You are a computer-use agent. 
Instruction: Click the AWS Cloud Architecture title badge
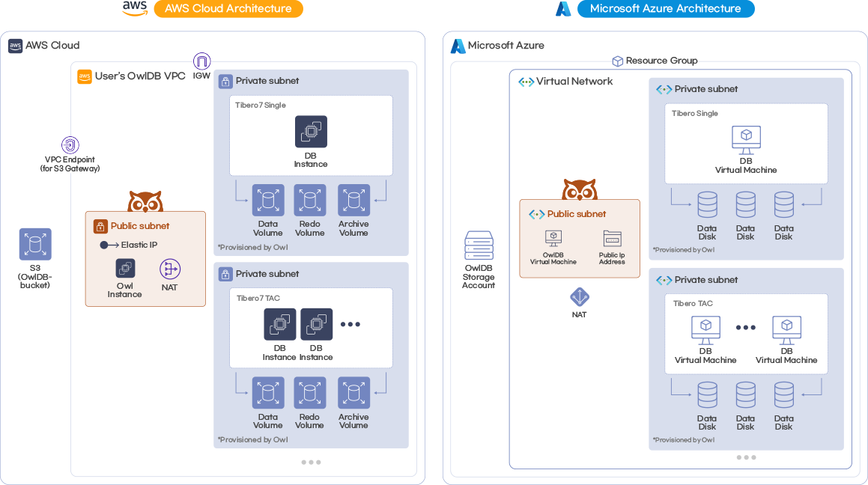click(228, 9)
